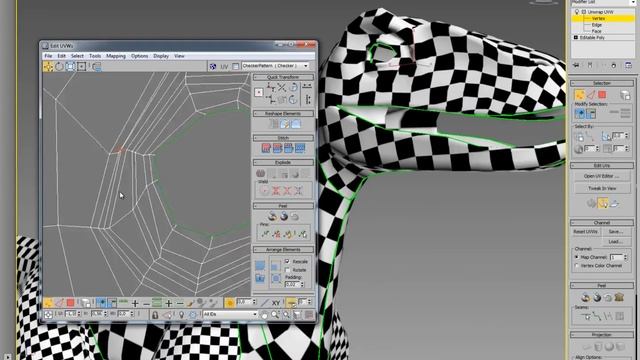Image resolution: width=640 pixels, height=360 pixels.
Task: Click Peel Mode icon in Edit UVWs Peel rollout
Action: [x=284, y=217]
